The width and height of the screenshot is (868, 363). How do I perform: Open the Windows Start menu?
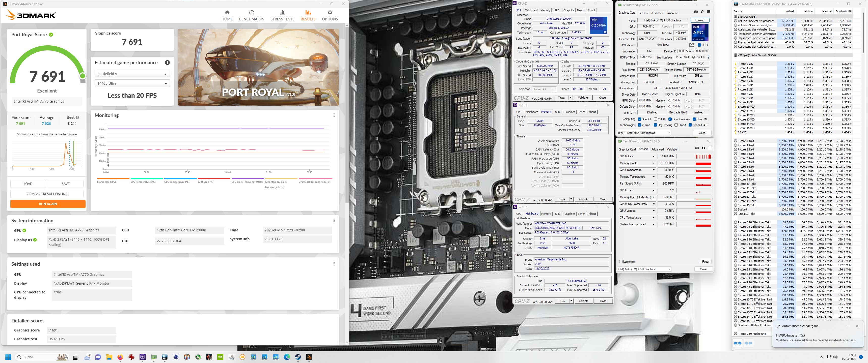8,357
